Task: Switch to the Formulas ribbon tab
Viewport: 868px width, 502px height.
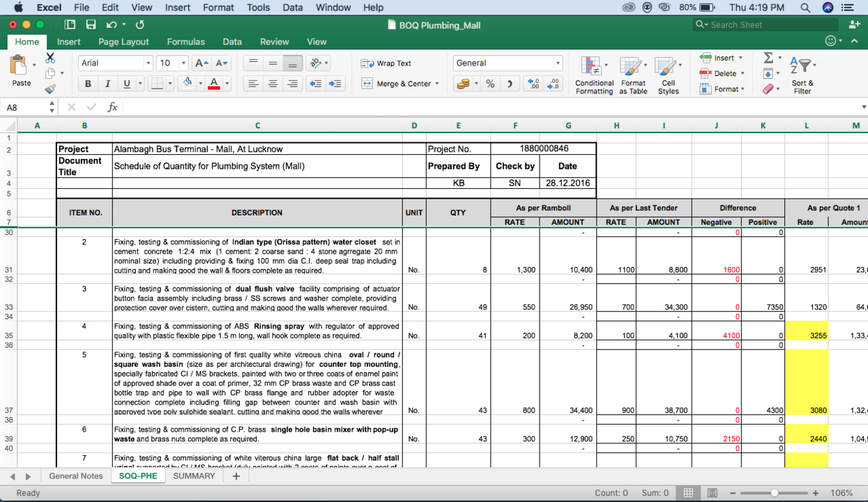Action: [185, 42]
